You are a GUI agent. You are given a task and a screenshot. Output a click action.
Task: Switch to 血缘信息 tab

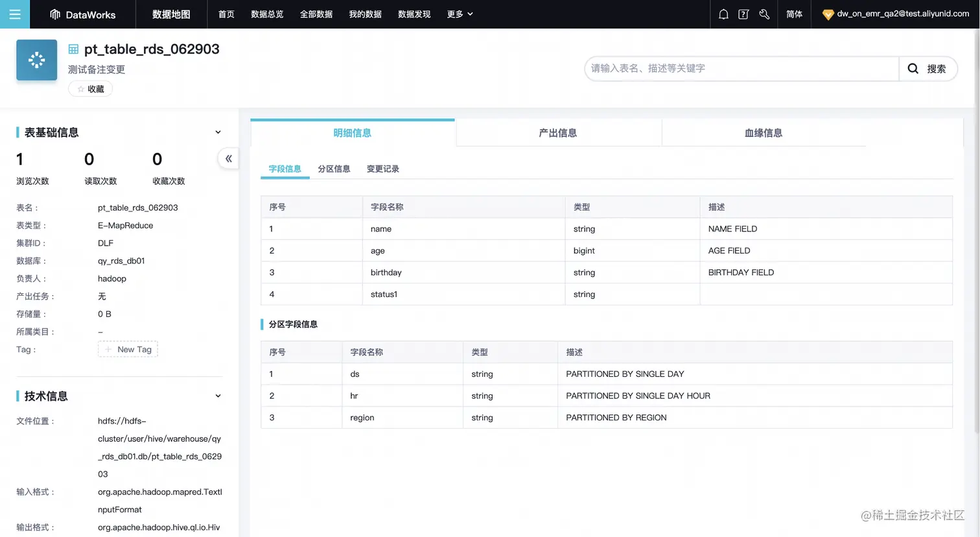tap(764, 133)
